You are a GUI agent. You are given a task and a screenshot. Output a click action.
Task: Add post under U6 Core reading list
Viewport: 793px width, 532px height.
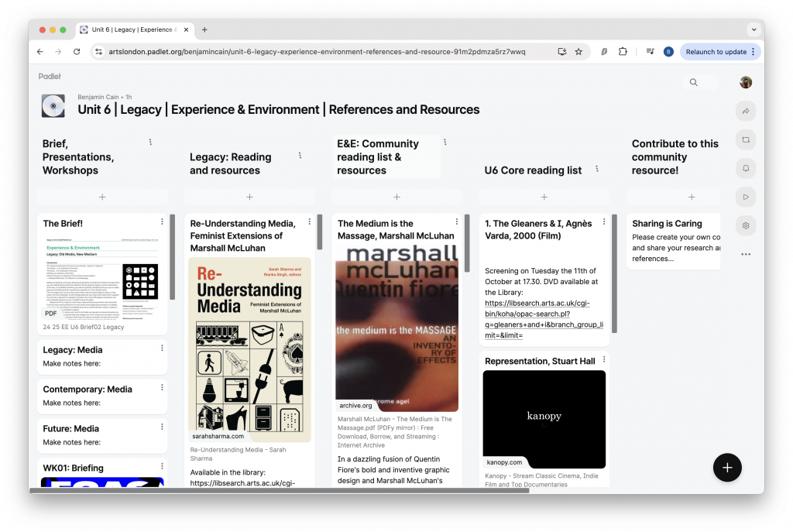point(544,197)
